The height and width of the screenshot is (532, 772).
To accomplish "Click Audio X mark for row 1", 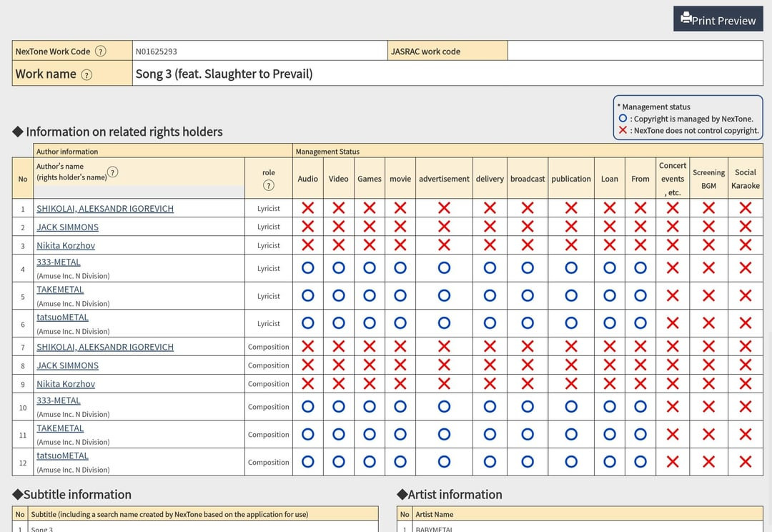I will coord(308,208).
